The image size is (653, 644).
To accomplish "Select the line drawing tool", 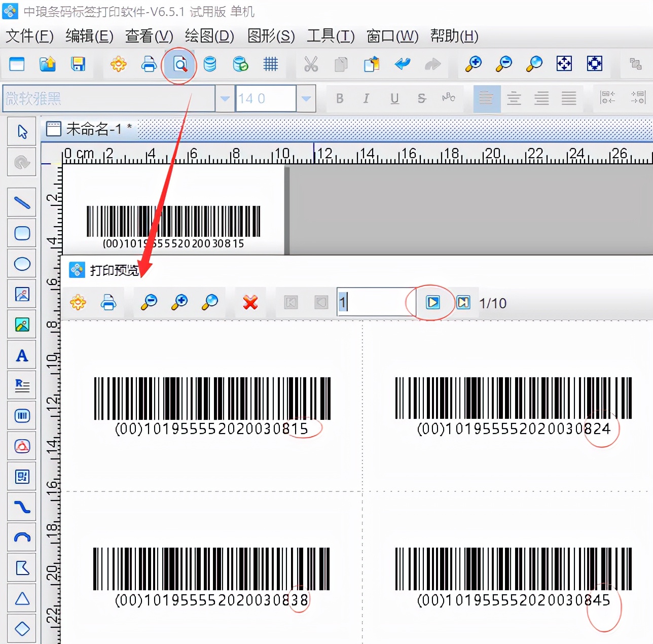I will pyautogui.click(x=22, y=202).
